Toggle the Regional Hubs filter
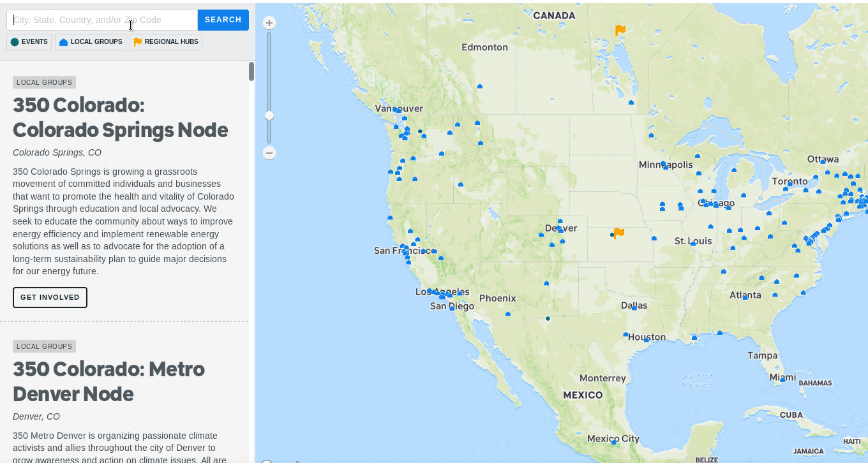Viewport: 868px width, 463px height. point(166,42)
